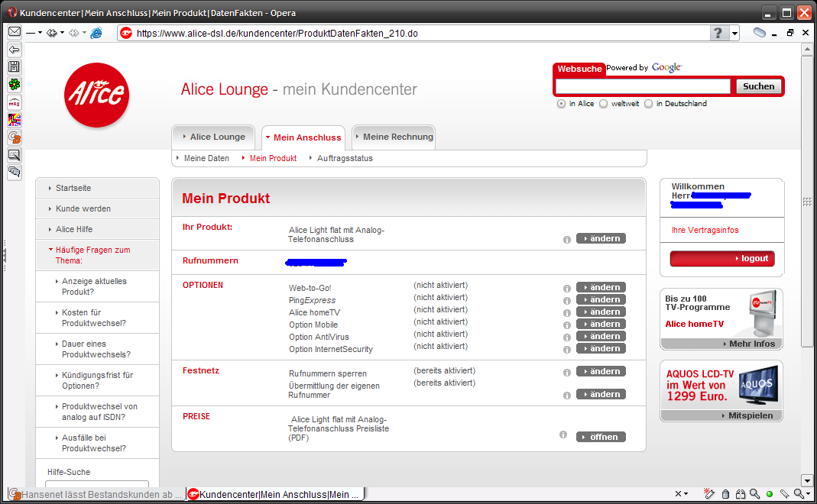Viewport: 817px width, 504px height.
Task: Open the trash can icon in status bar
Action: pyautogui.click(x=725, y=493)
